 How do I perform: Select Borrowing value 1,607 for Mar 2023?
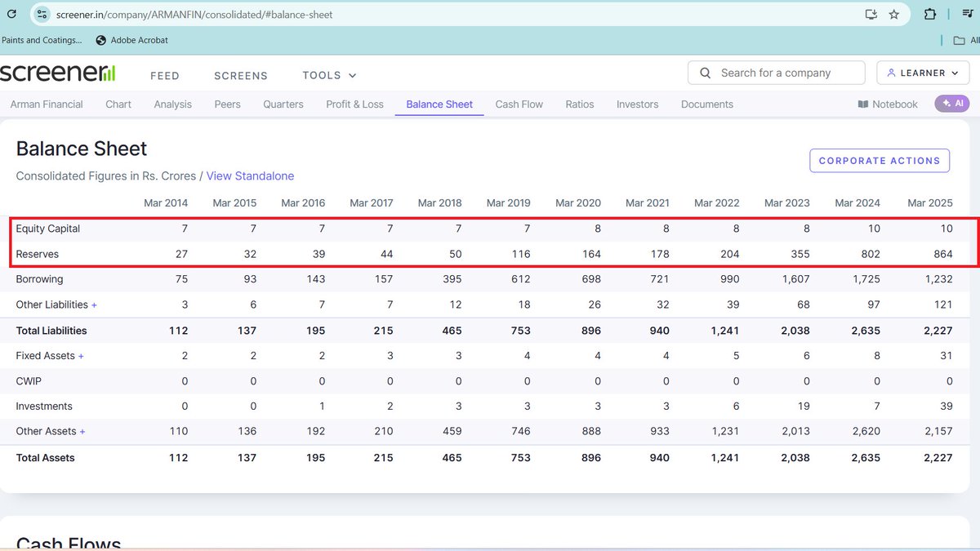(x=795, y=279)
